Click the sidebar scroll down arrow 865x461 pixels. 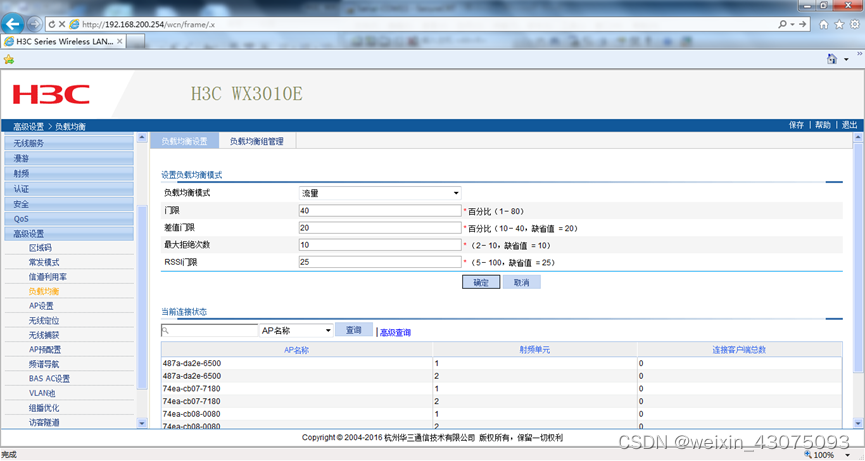point(142,423)
